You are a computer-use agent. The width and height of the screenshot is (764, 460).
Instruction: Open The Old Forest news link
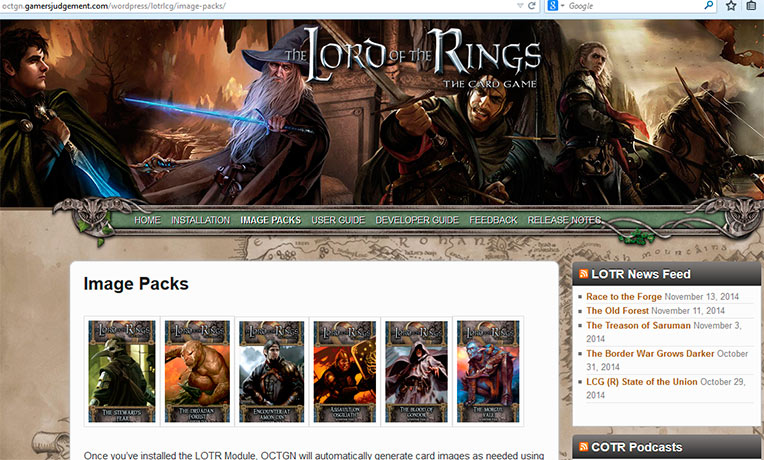pos(617,311)
